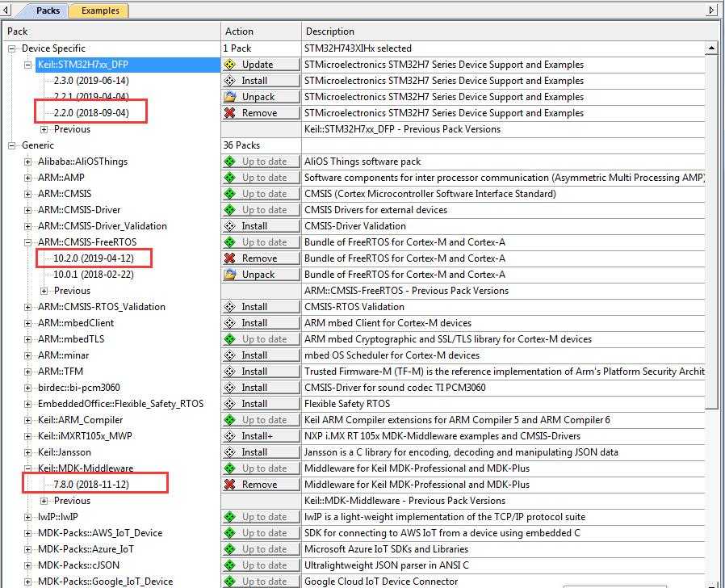
Task: Expand Previous under Keil::STM32H7xx_DFP
Action: click(x=44, y=129)
